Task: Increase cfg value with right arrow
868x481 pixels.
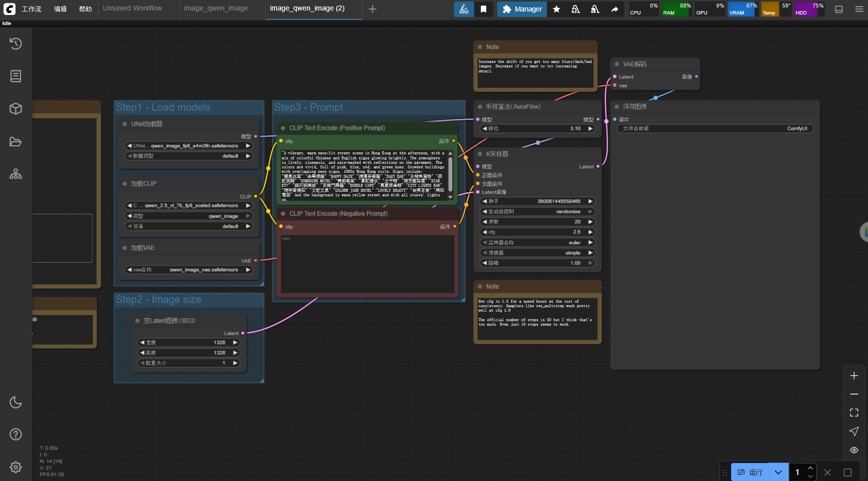Action: [x=590, y=232]
